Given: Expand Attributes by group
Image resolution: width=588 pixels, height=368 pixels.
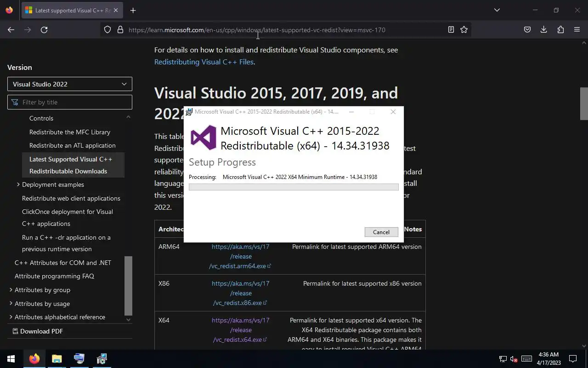Looking at the screenshot, I should 11,290.
